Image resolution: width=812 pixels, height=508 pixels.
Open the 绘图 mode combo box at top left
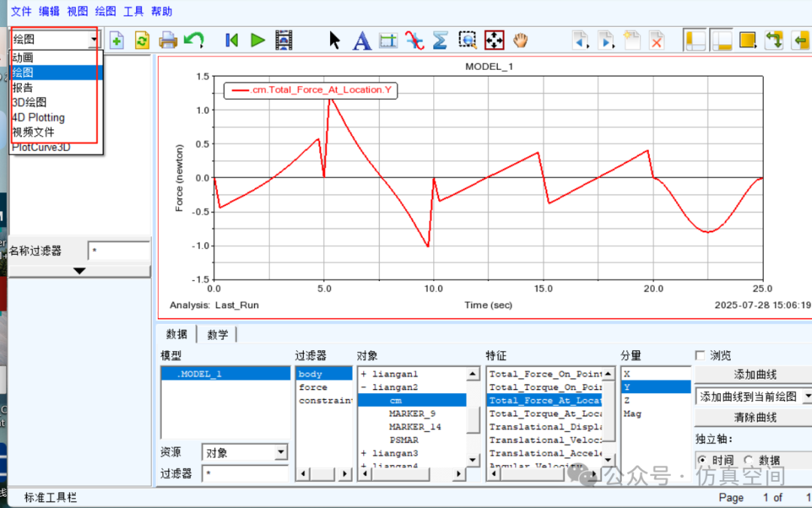coord(55,39)
